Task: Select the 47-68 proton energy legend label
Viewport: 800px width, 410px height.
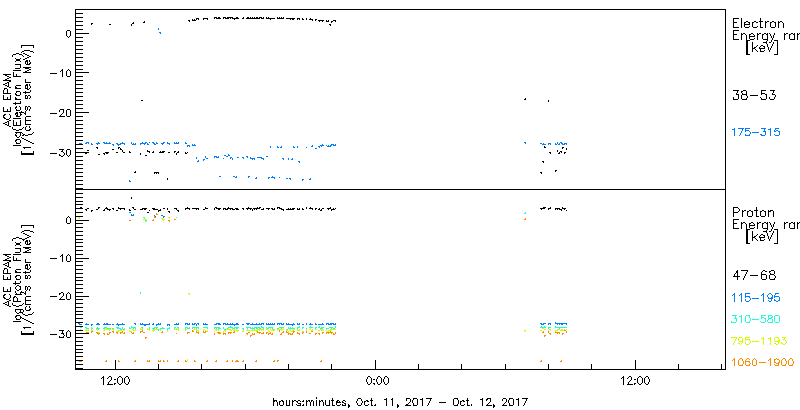Action: click(754, 276)
